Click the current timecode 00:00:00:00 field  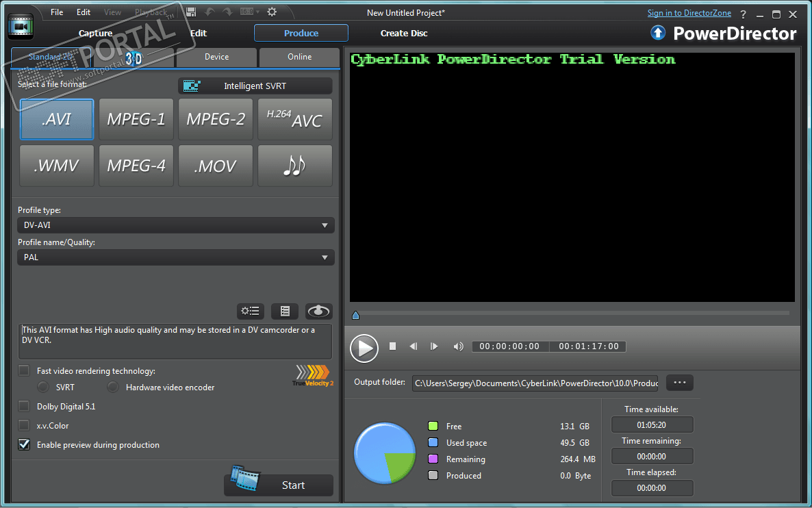click(509, 346)
